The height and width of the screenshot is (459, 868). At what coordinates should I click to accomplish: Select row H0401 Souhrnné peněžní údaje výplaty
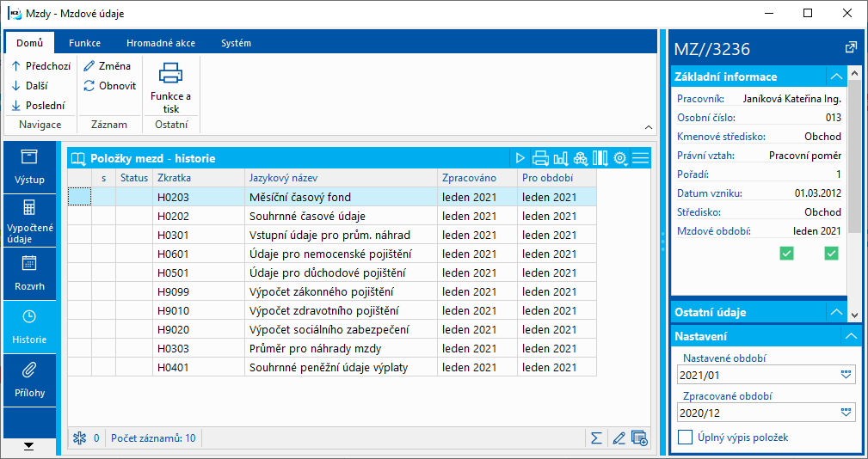[332, 367]
